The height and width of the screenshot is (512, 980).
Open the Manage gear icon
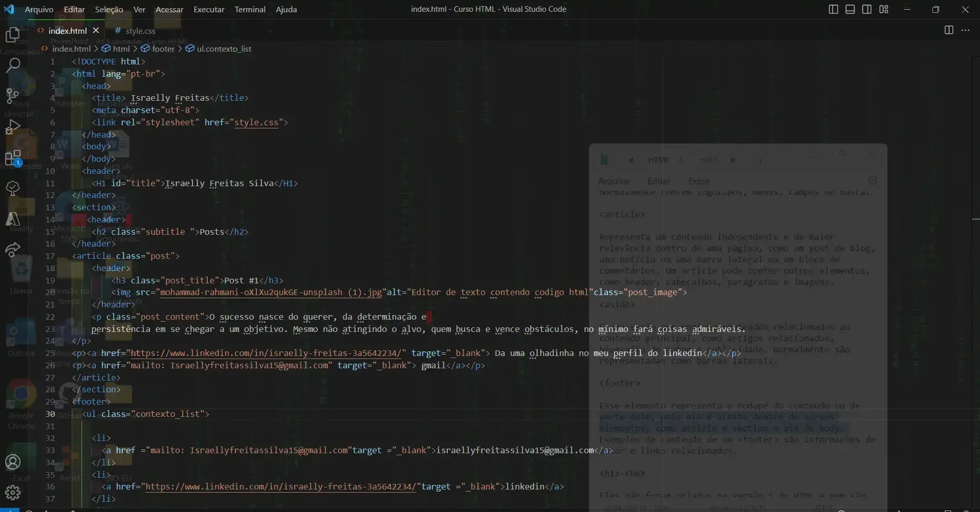click(x=12, y=493)
